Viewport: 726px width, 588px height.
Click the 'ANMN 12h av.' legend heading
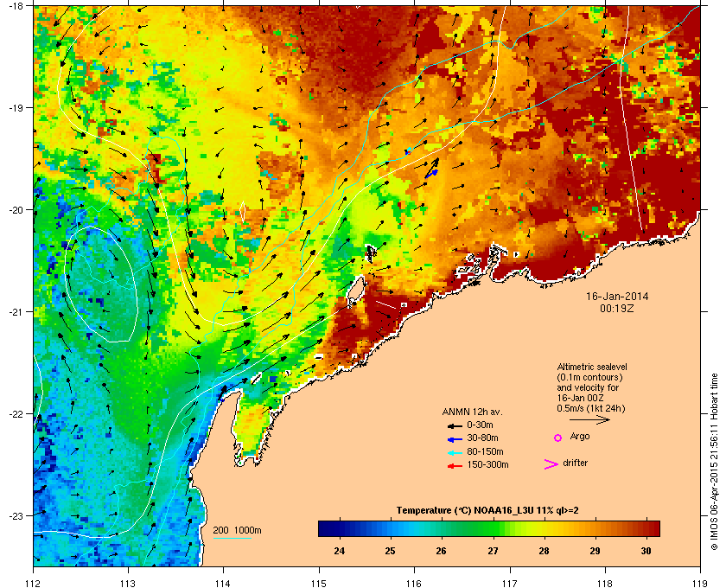click(472, 412)
